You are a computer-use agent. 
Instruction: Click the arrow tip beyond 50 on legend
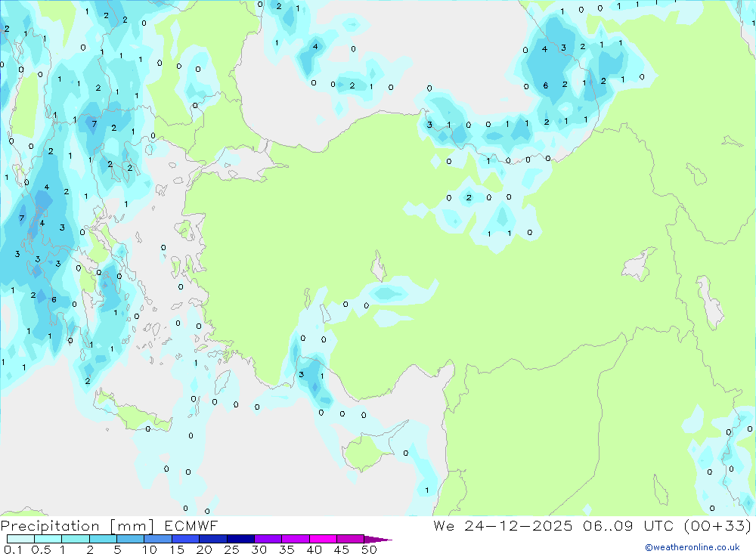(378, 540)
